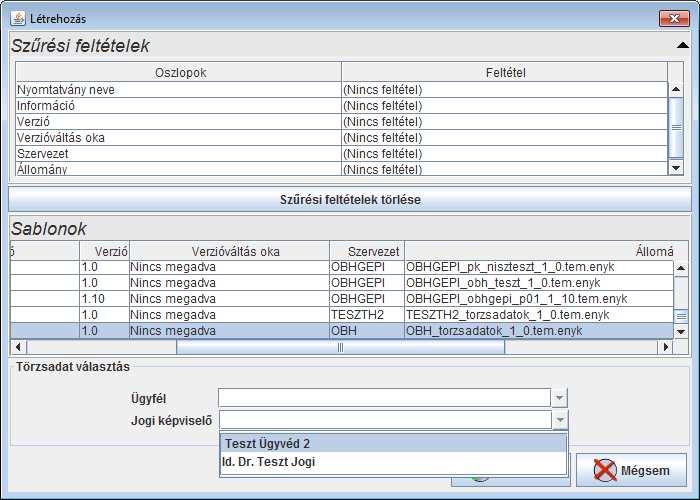Click the TESZTH2 organization cell
700x500 pixels.
tap(367, 315)
